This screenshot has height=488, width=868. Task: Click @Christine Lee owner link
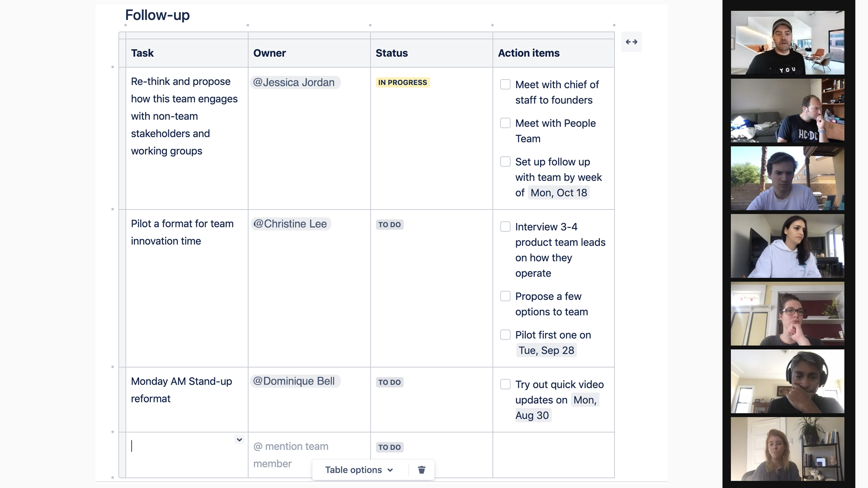click(x=290, y=224)
